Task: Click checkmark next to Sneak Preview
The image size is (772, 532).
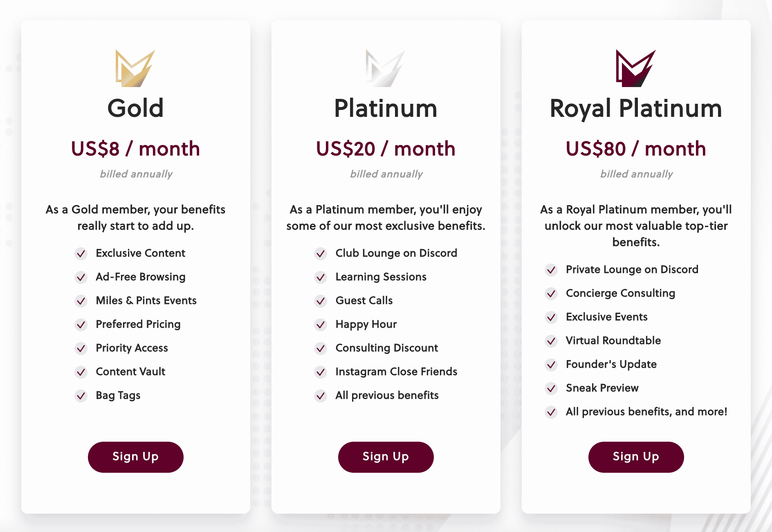Action: (551, 389)
